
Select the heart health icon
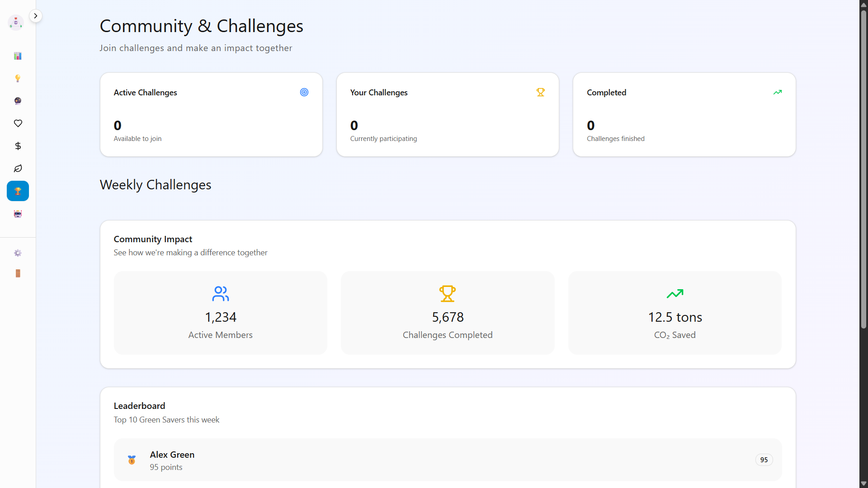click(18, 123)
